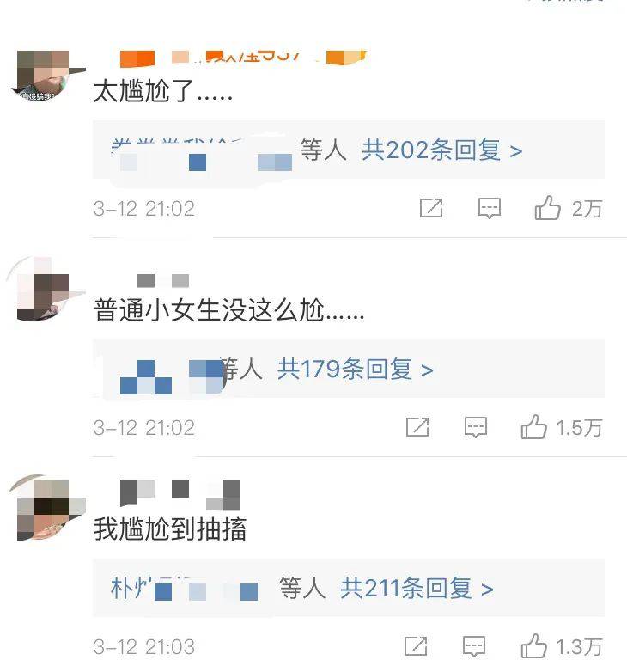Image resolution: width=627 pixels, height=672 pixels.
Task: Open first commenter's avatar profile
Action: (43, 75)
